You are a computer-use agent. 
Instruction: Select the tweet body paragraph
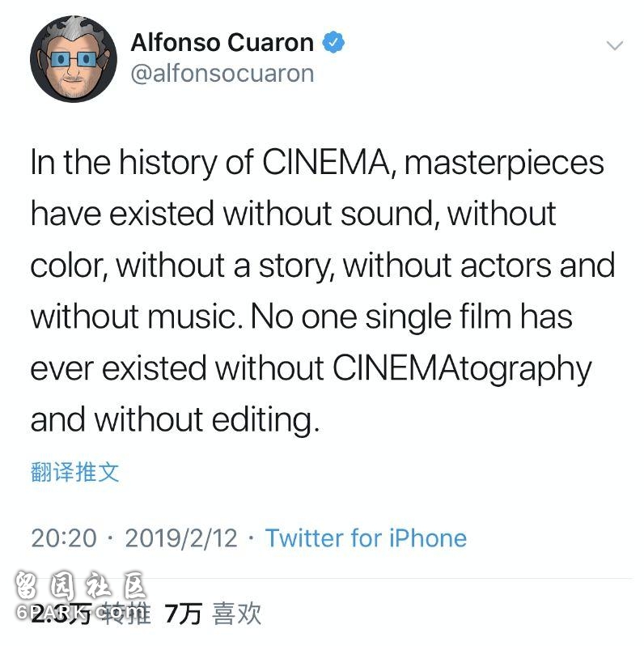point(322,291)
